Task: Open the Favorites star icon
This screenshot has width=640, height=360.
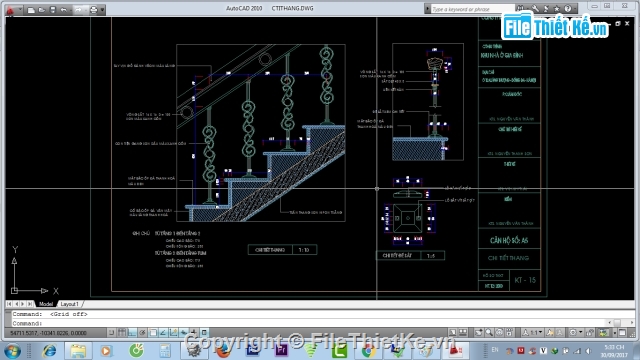Action: click(x=557, y=9)
